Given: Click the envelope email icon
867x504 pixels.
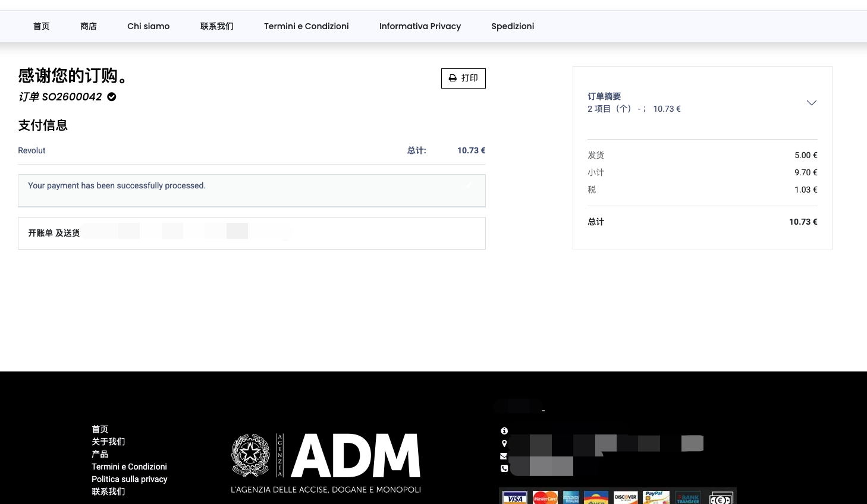Looking at the screenshot, I should coord(504,456).
